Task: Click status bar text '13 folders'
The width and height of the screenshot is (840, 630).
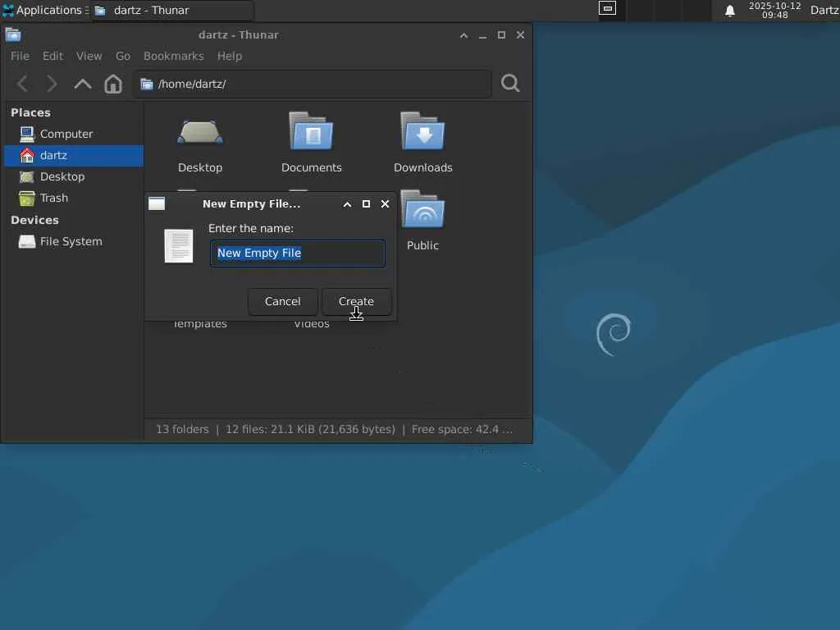Action: [182, 429]
